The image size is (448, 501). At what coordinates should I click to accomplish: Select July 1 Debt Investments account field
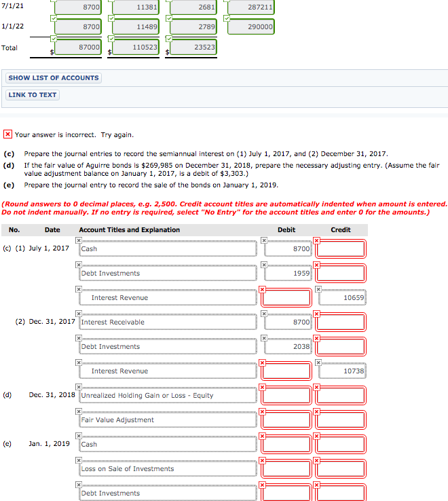(x=168, y=273)
